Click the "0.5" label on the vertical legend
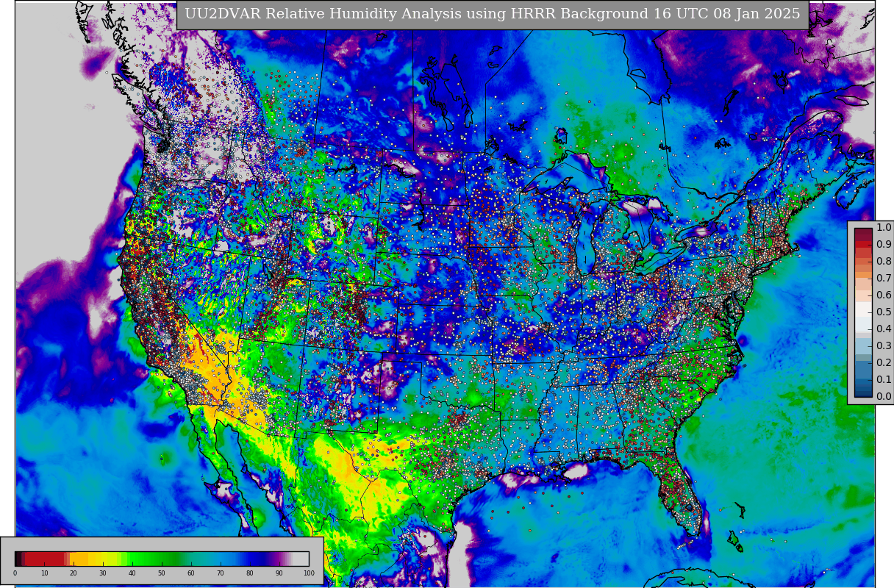Screen dimensions: 894x588 (x=884, y=312)
